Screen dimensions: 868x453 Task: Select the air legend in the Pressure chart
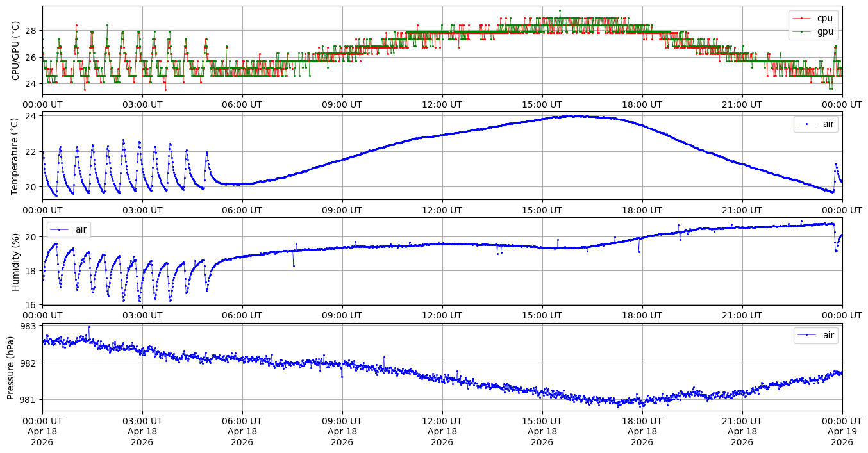[829, 335]
